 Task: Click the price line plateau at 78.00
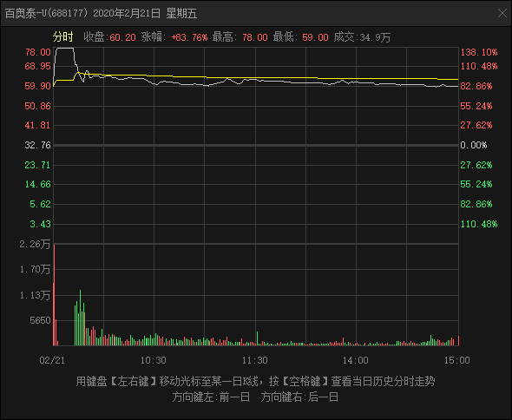coord(65,48)
